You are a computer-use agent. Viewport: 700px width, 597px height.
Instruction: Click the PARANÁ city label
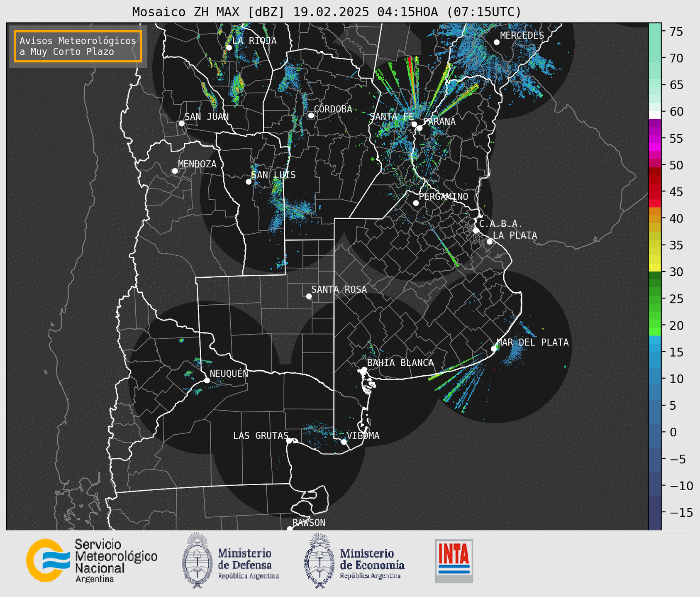[x=439, y=121]
